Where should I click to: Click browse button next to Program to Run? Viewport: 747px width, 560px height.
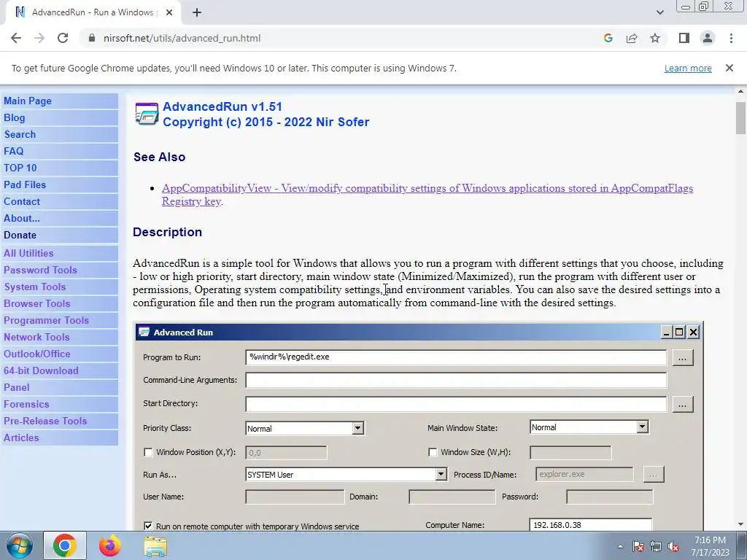click(682, 357)
